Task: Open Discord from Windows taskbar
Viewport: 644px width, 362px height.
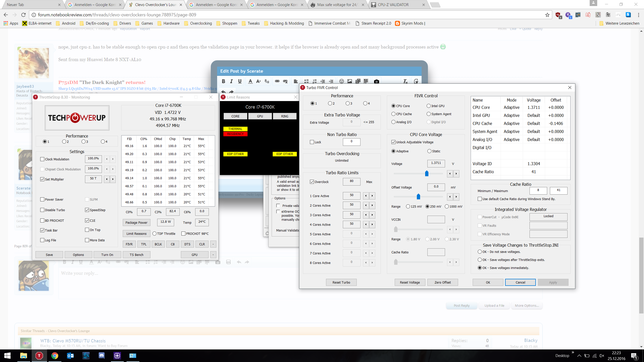Action: coord(101,355)
